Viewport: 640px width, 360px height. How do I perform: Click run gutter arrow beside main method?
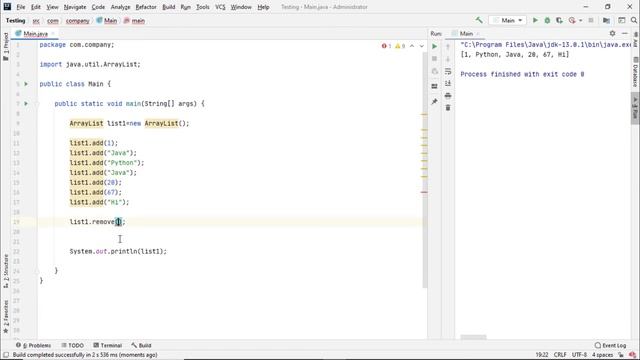[26, 104]
